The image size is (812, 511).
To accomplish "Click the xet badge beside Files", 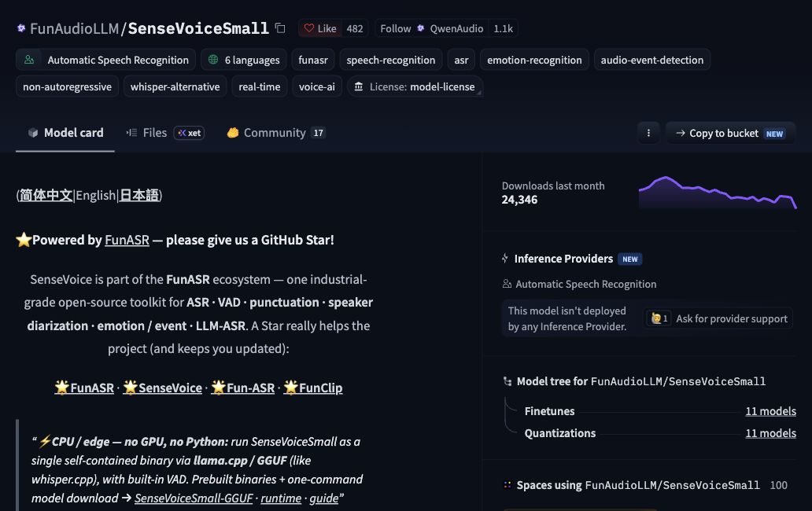I will (189, 133).
